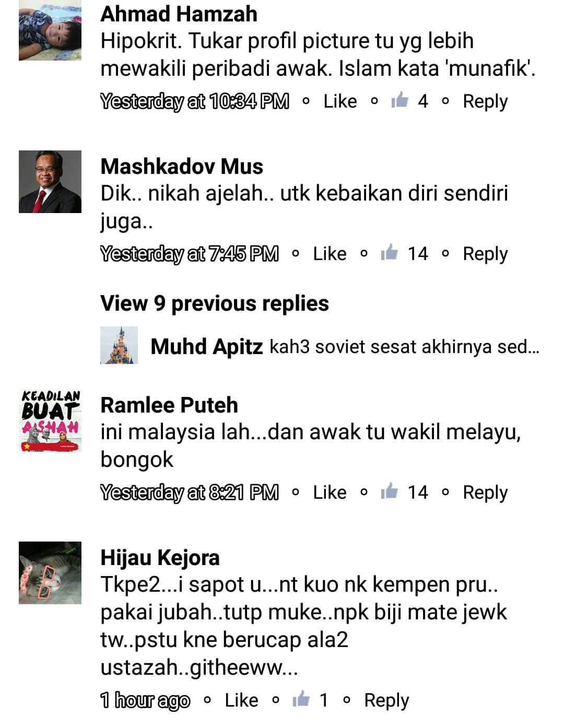Click thumbs-up icon on Mashkadov Mus's comment
This screenshot has height=728, width=564.
point(389,253)
